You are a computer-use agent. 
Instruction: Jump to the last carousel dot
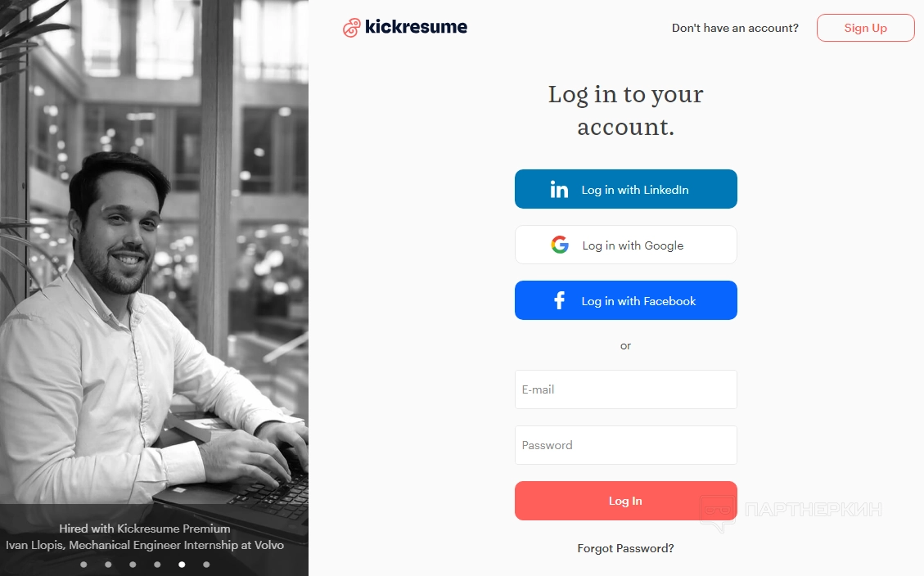pyautogui.click(x=206, y=564)
